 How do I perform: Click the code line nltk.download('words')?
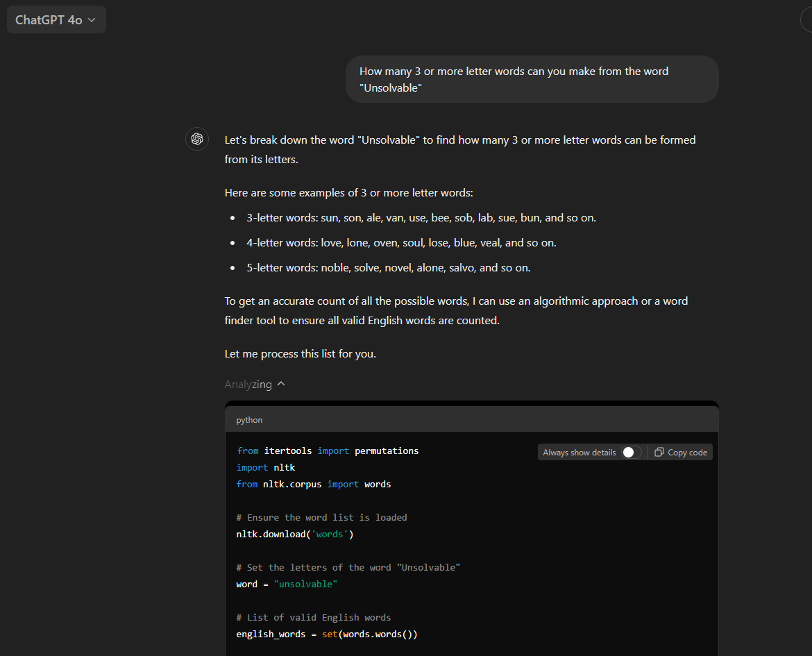pyautogui.click(x=295, y=535)
